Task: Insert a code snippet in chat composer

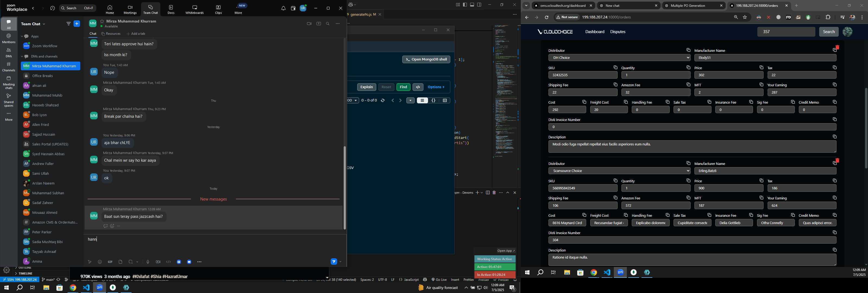Action: pyautogui.click(x=168, y=262)
